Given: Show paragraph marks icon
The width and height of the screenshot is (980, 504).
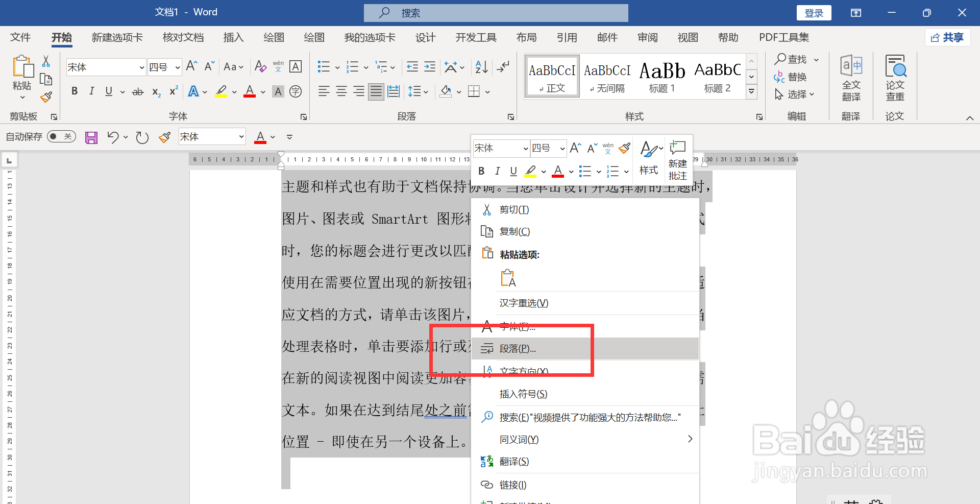Looking at the screenshot, I should pyautogui.click(x=503, y=66).
